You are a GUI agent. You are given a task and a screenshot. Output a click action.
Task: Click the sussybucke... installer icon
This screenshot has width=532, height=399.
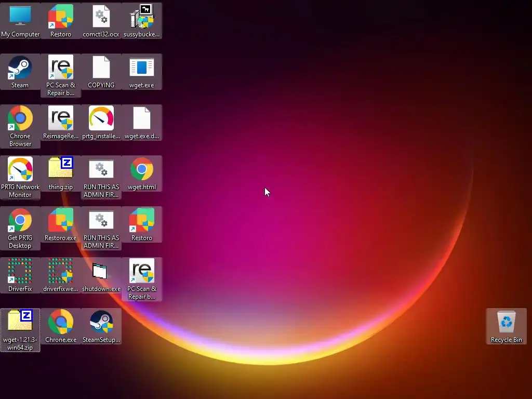(141, 21)
